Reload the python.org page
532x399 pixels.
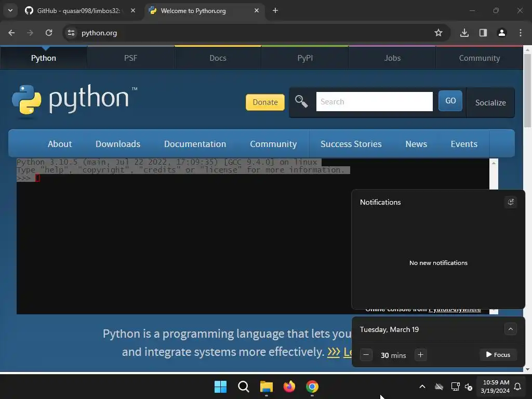(49, 33)
